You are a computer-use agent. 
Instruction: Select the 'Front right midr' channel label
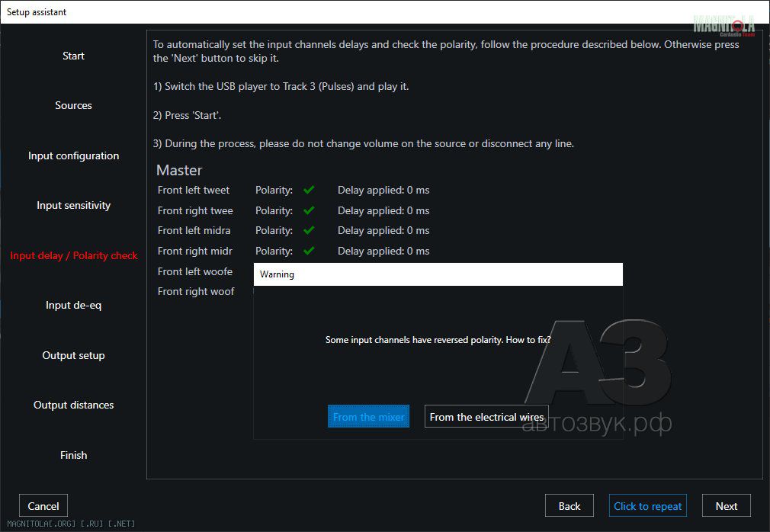tap(195, 251)
